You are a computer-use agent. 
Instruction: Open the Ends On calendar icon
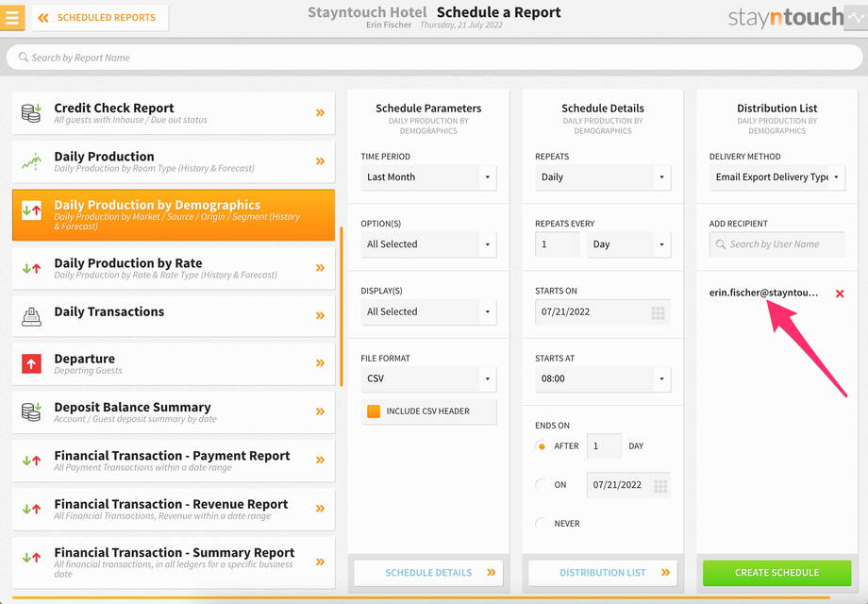[660, 486]
